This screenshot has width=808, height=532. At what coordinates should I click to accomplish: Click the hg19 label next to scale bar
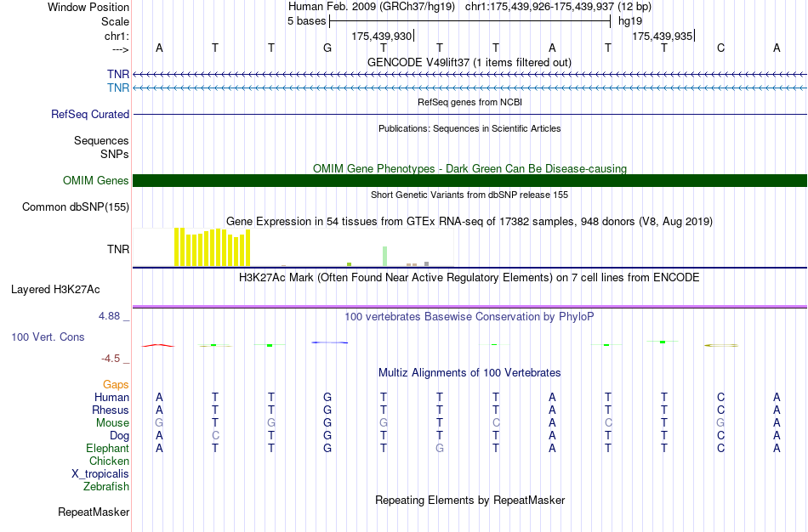[x=630, y=21]
